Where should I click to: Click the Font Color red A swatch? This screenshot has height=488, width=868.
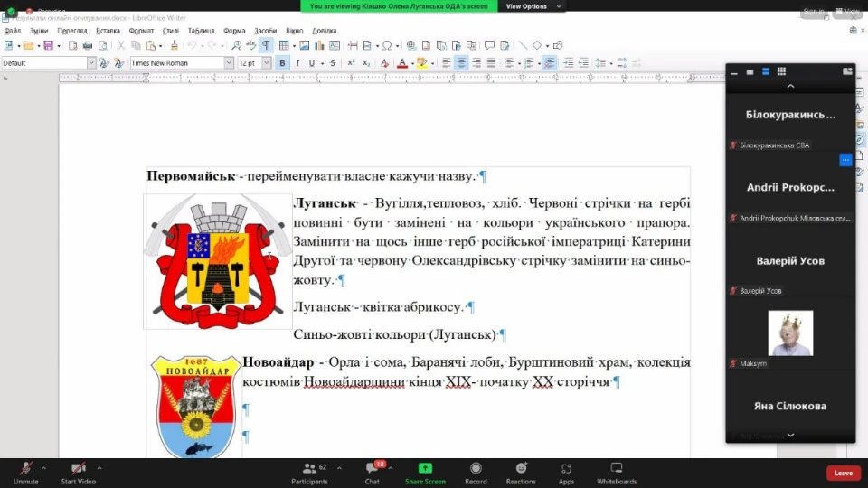(x=402, y=63)
